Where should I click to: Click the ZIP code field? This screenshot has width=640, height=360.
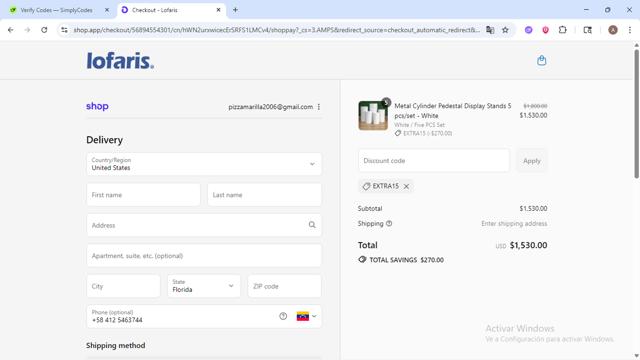point(284,286)
